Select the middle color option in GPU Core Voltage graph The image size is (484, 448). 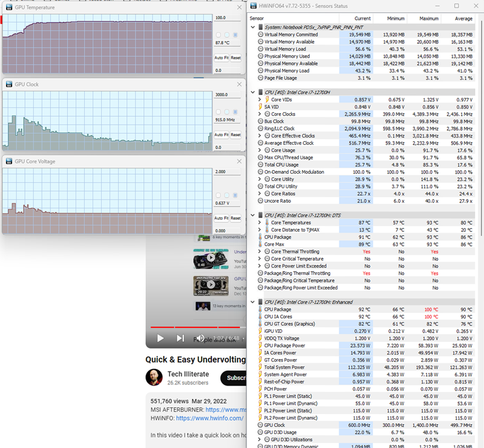coord(227,196)
